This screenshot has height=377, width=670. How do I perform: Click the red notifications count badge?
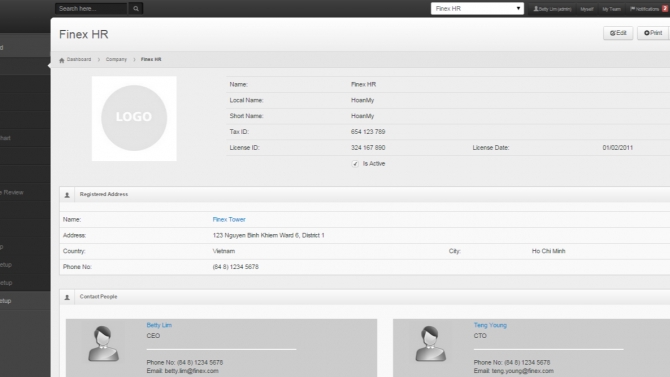pos(665,9)
